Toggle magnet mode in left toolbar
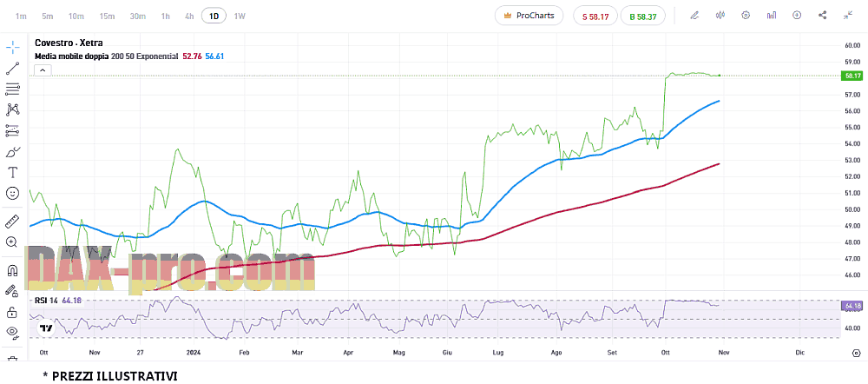 click(x=12, y=270)
